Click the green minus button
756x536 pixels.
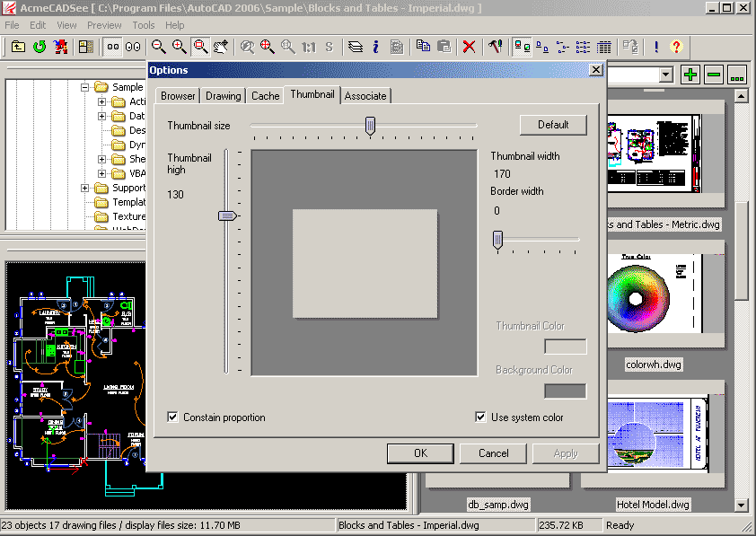point(714,75)
